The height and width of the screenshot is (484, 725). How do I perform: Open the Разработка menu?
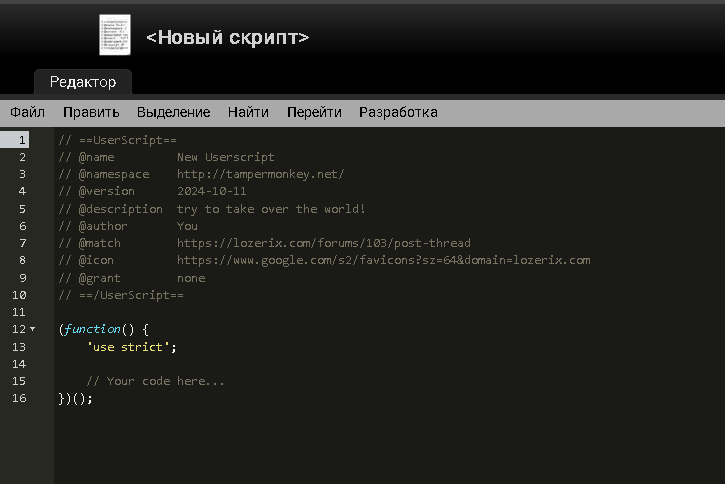[398, 112]
